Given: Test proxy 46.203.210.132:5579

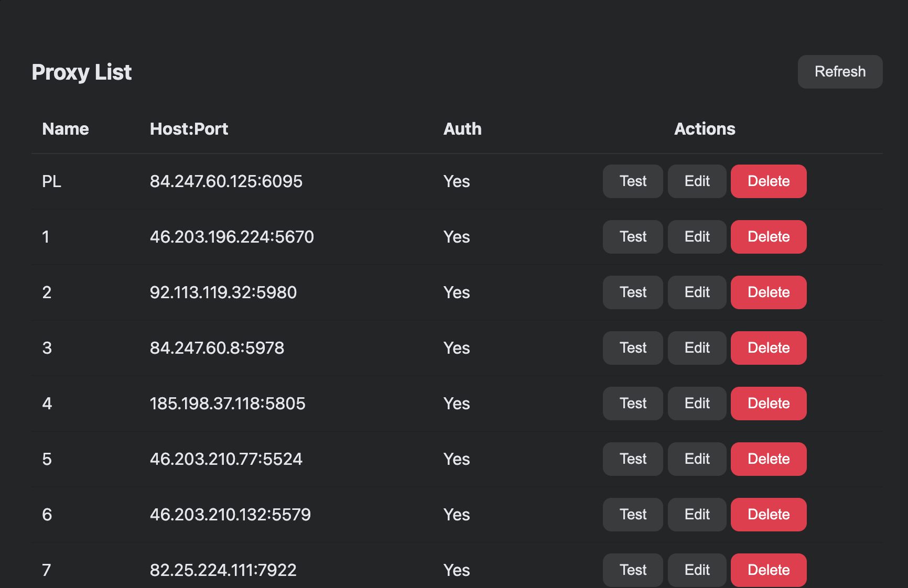Looking at the screenshot, I should tap(632, 515).
